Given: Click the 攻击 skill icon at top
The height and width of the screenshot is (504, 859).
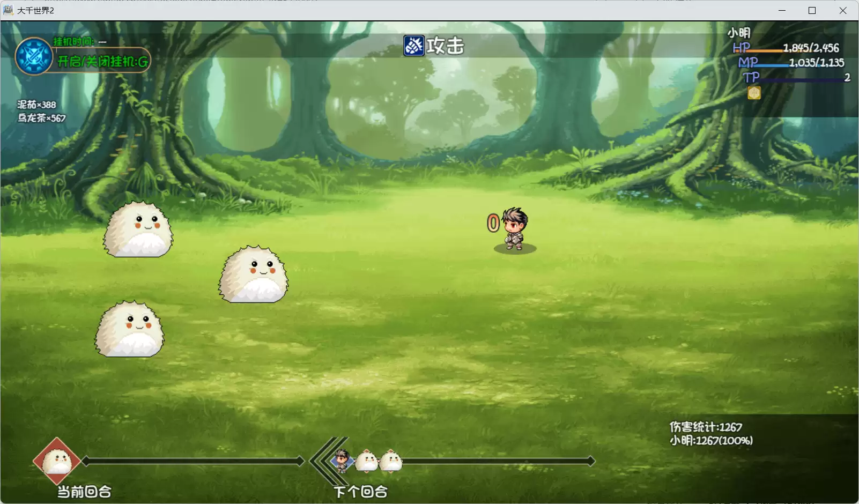Looking at the screenshot, I should click(x=414, y=46).
